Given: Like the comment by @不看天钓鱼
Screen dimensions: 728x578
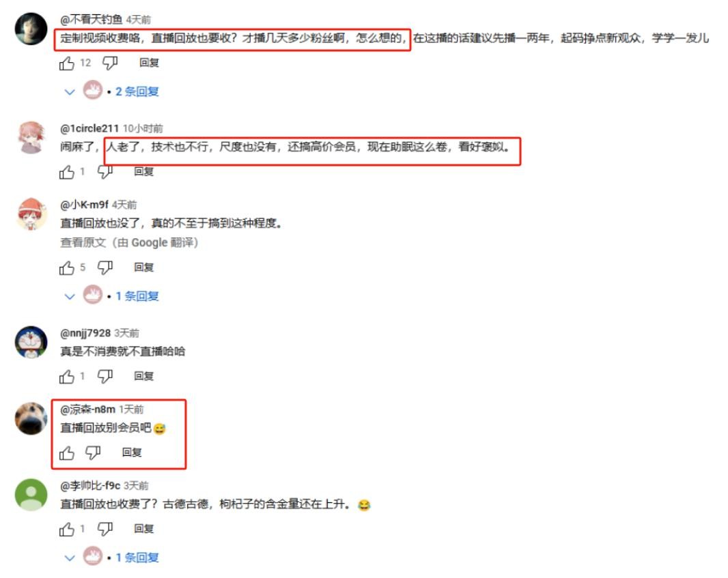Looking at the screenshot, I should [x=67, y=63].
